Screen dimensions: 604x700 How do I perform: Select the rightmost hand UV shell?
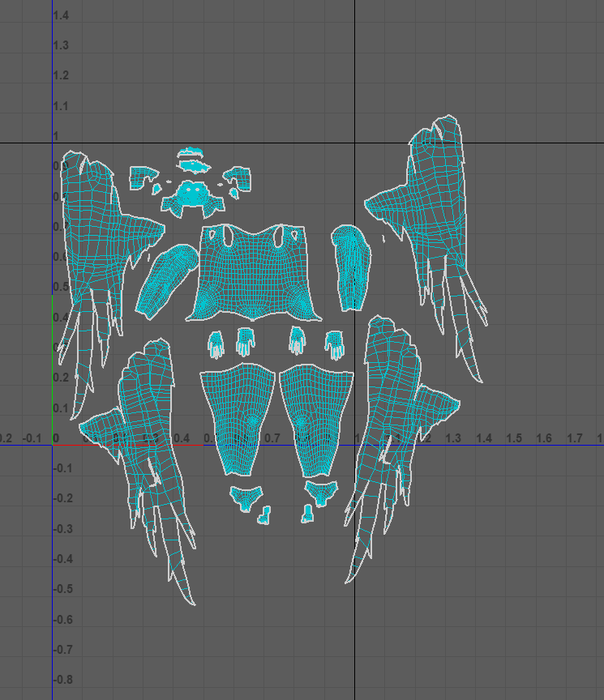(334, 344)
